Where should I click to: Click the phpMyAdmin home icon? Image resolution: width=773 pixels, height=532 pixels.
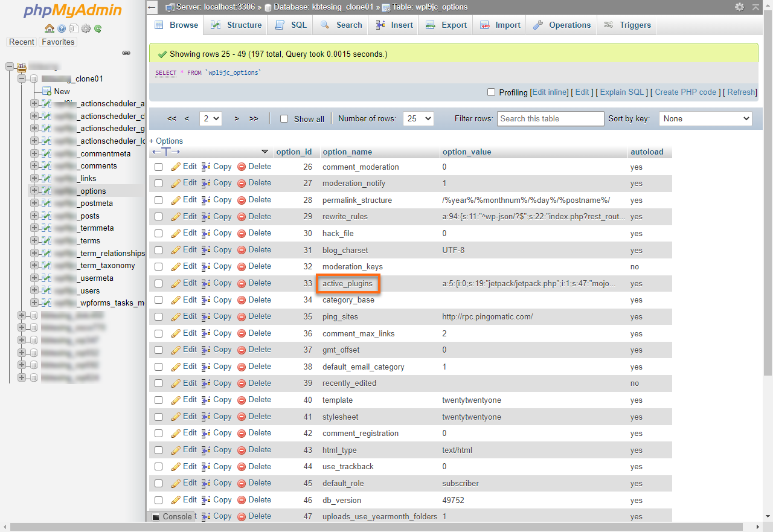coord(50,28)
